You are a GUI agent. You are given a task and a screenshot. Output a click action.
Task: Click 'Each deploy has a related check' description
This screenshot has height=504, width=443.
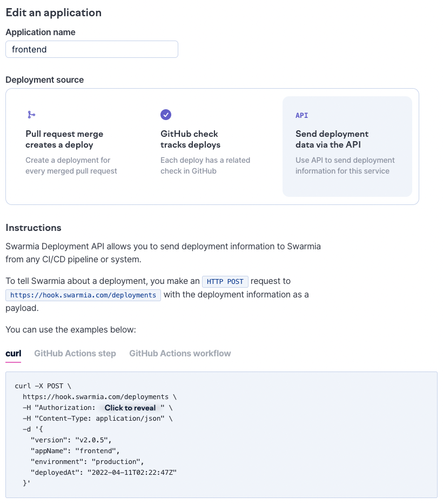(x=205, y=165)
